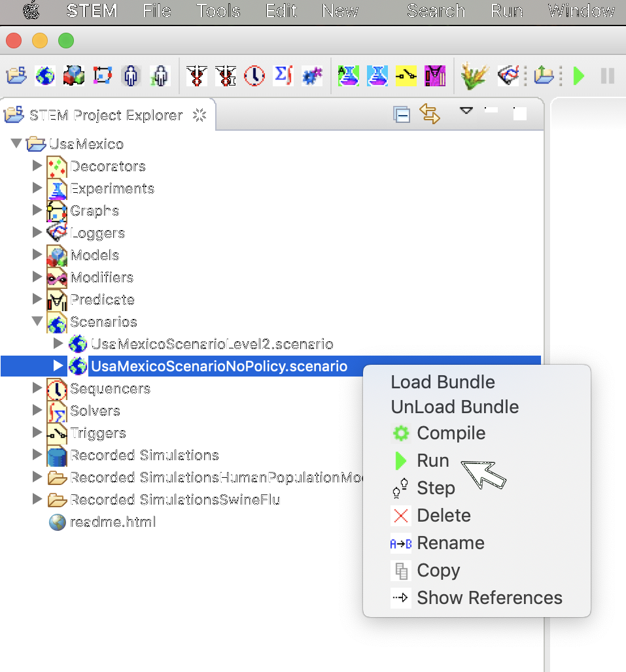This screenshot has height=672, width=626.
Task: Select UsaMexicoScenarioLevel2.scenario in the tree
Action: coord(211,344)
